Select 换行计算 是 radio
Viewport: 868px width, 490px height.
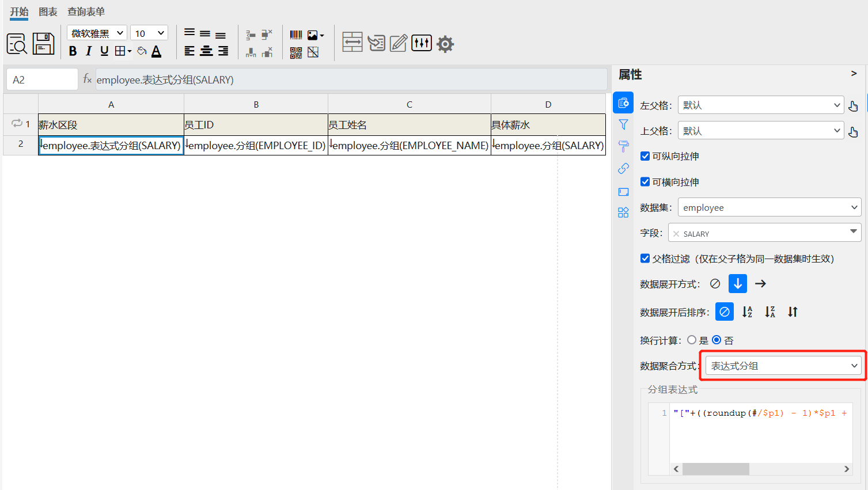[x=692, y=340]
